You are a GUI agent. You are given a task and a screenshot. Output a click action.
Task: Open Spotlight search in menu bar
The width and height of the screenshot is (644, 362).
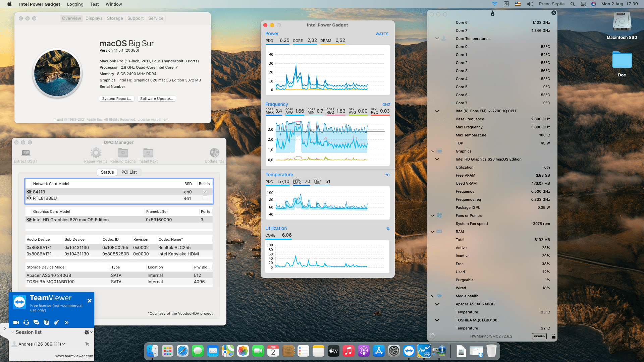[x=573, y=4]
